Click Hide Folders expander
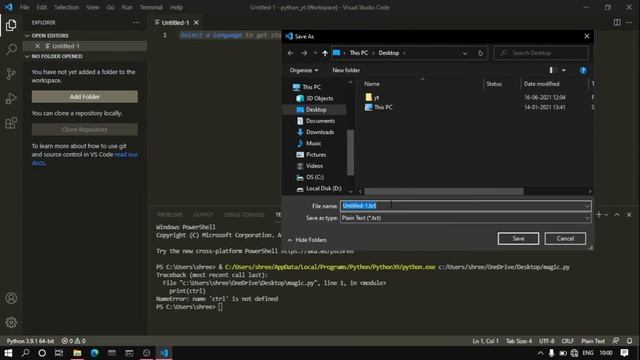This screenshot has width=640, height=360. [307, 240]
